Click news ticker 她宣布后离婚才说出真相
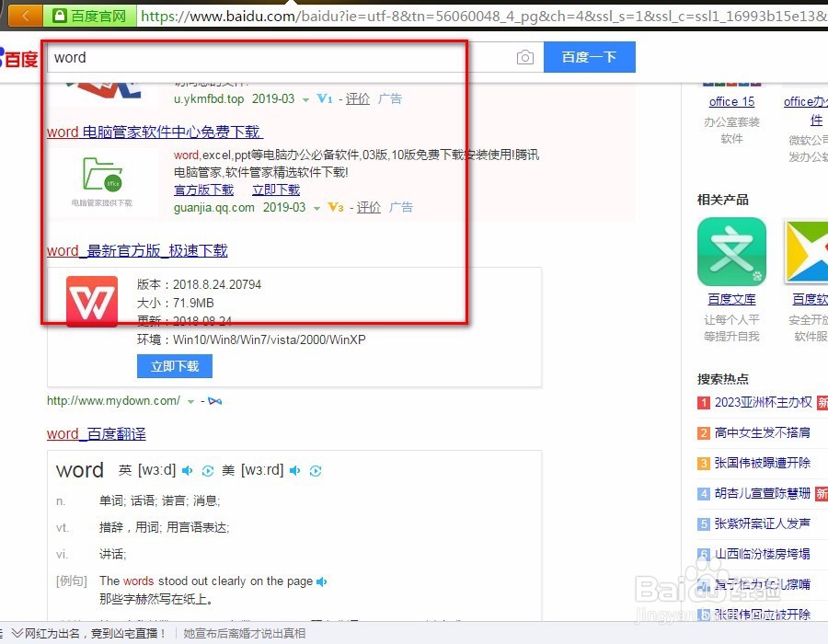 pos(245,633)
